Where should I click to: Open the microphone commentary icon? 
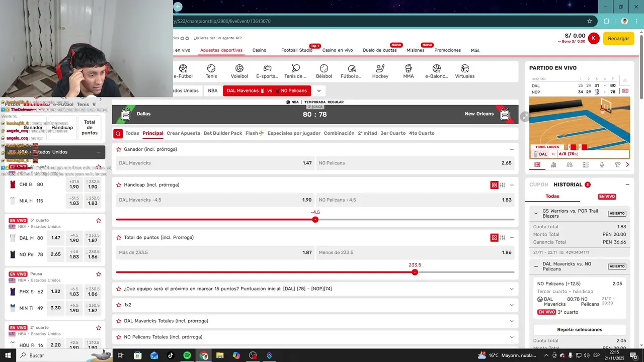coord(602,164)
